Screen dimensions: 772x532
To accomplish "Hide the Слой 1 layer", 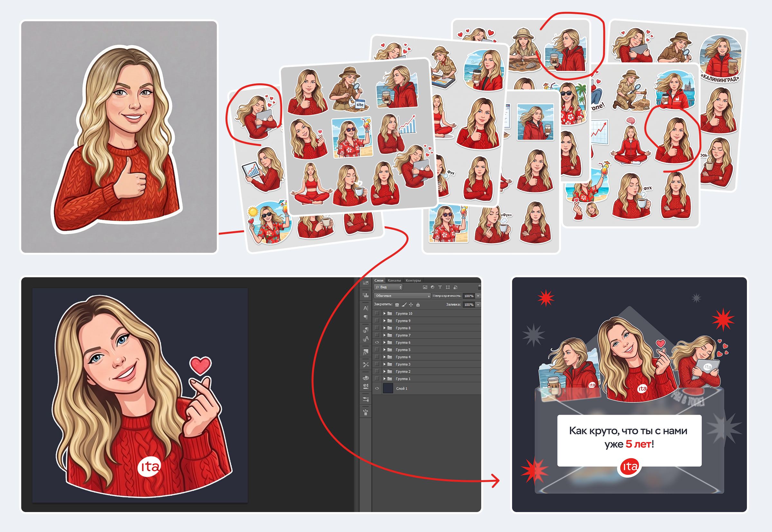I will click(x=377, y=388).
